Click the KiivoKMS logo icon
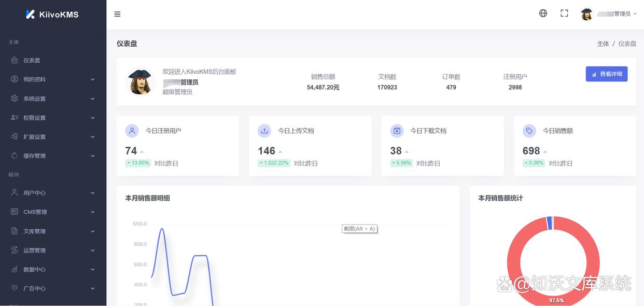This screenshot has width=644, height=306. pyautogui.click(x=30, y=14)
